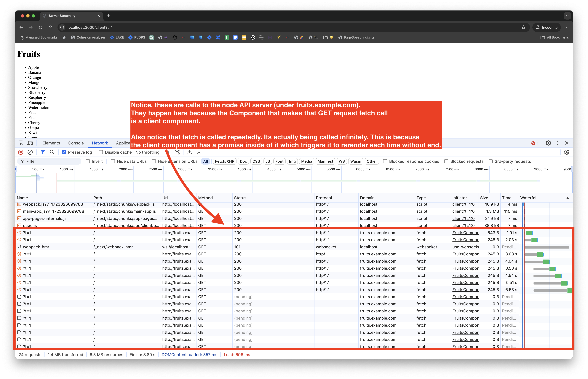Expand the tab search chevron button
This screenshot has width=588, height=379.
567,16
